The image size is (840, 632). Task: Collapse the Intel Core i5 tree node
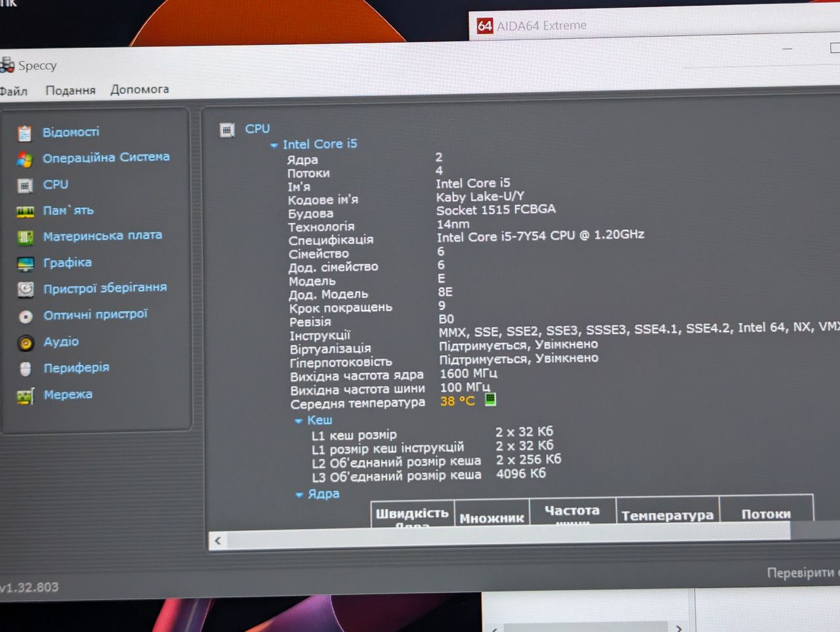tap(274, 145)
